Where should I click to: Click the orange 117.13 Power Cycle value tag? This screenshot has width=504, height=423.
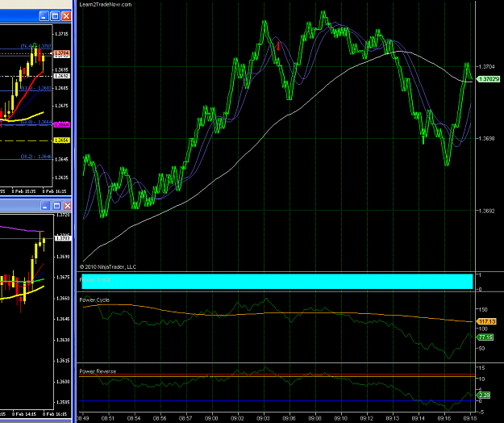[487, 321]
